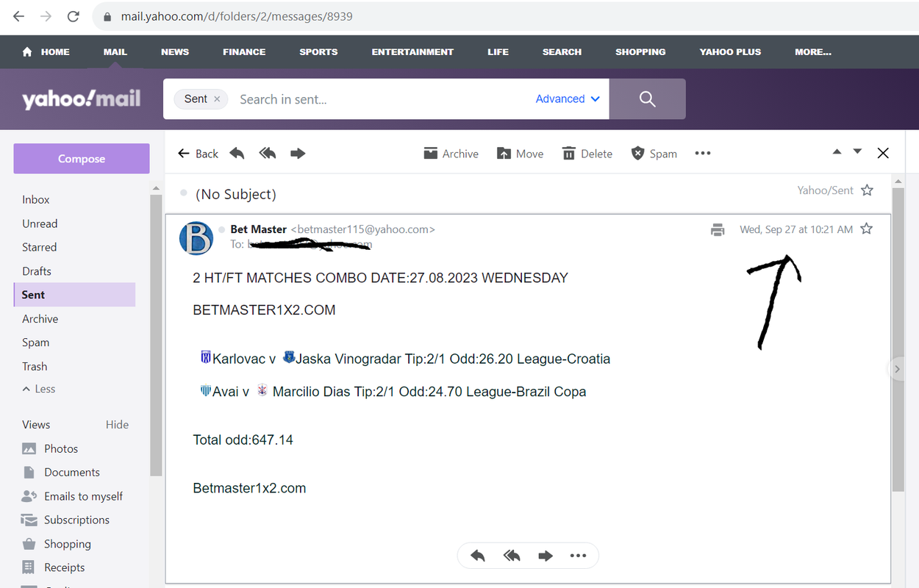The image size is (919, 588).
Task: Reply all using top toolbar icon
Action: [x=268, y=154]
